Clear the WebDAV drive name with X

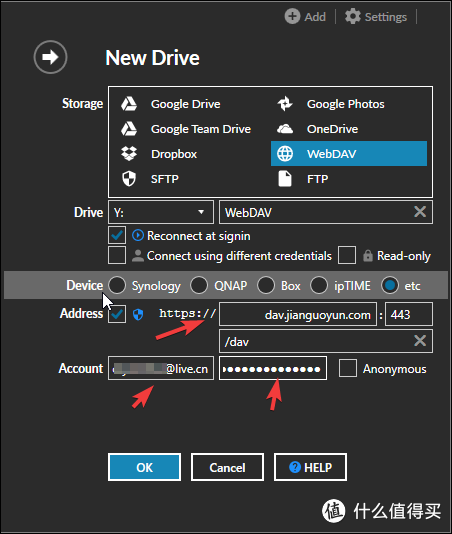420,212
